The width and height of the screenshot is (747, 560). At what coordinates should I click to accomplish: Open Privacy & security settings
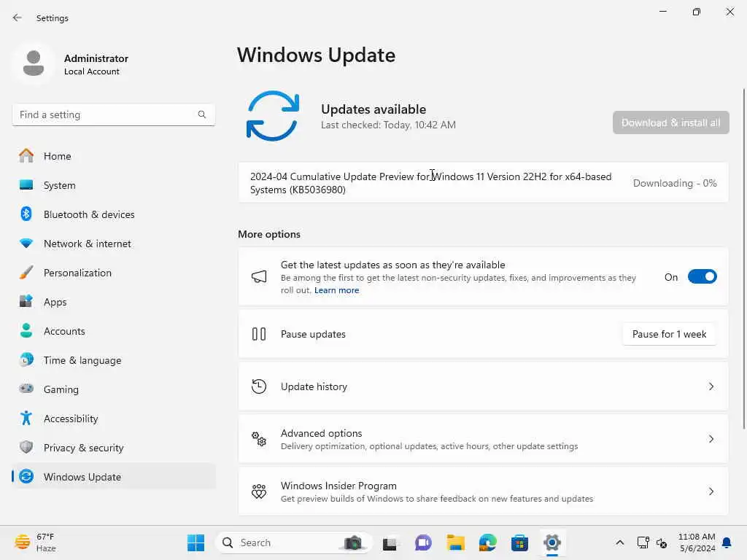coord(113,447)
